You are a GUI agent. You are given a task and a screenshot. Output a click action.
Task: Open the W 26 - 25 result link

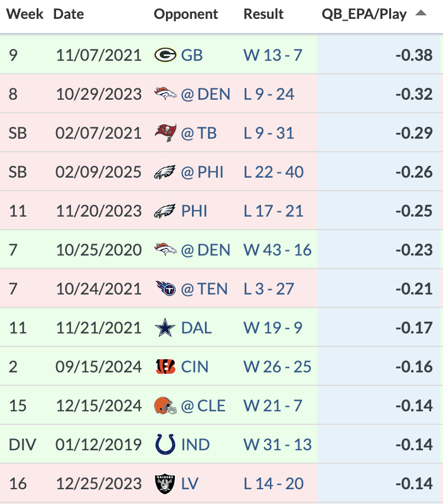(x=277, y=366)
